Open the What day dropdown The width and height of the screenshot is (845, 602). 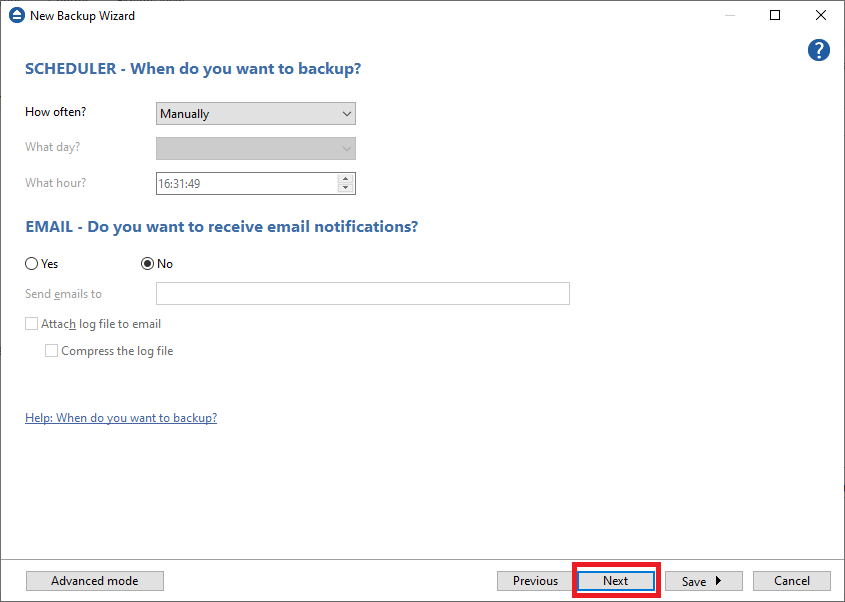256,149
